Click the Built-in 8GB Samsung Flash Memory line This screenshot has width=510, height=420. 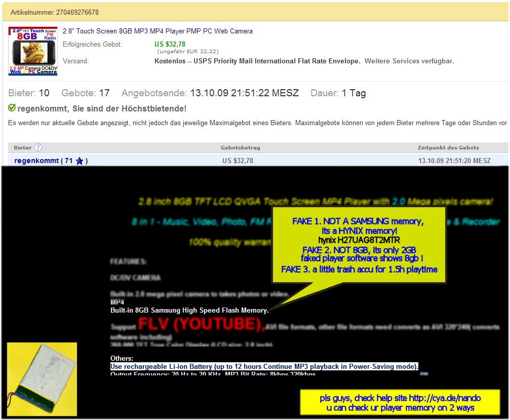[189, 310]
